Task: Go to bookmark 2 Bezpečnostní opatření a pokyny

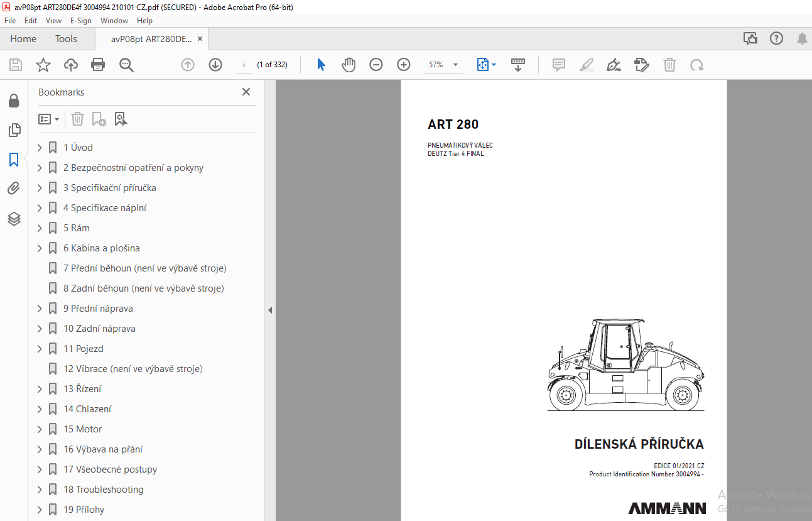Action: [x=134, y=168]
